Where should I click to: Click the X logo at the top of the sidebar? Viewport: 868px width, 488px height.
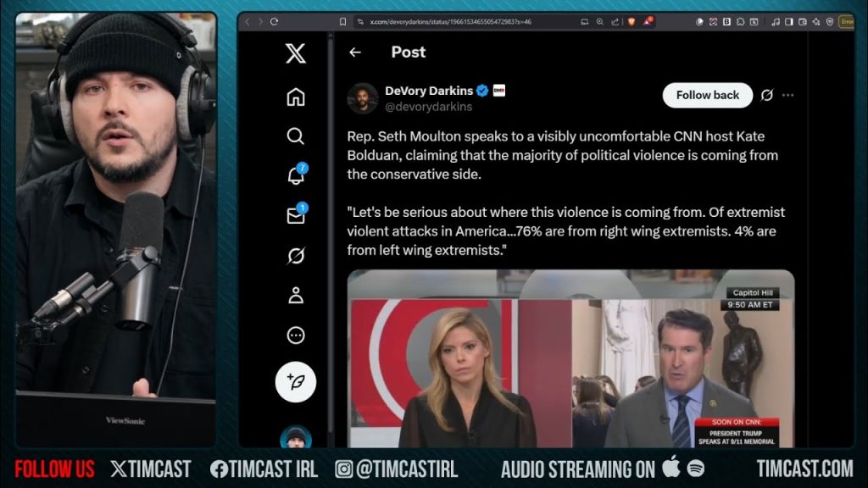[x=295, y=54]
